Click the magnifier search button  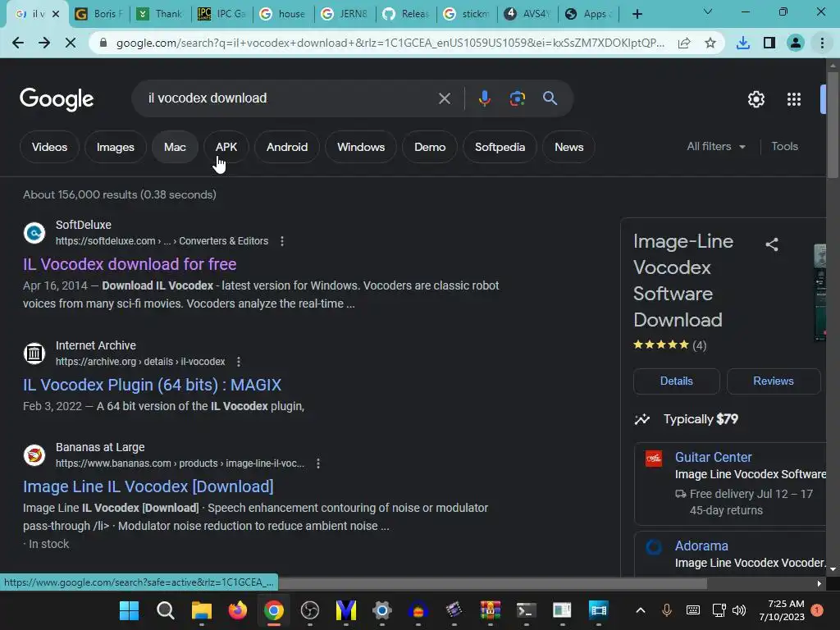(x=550, y=98)
